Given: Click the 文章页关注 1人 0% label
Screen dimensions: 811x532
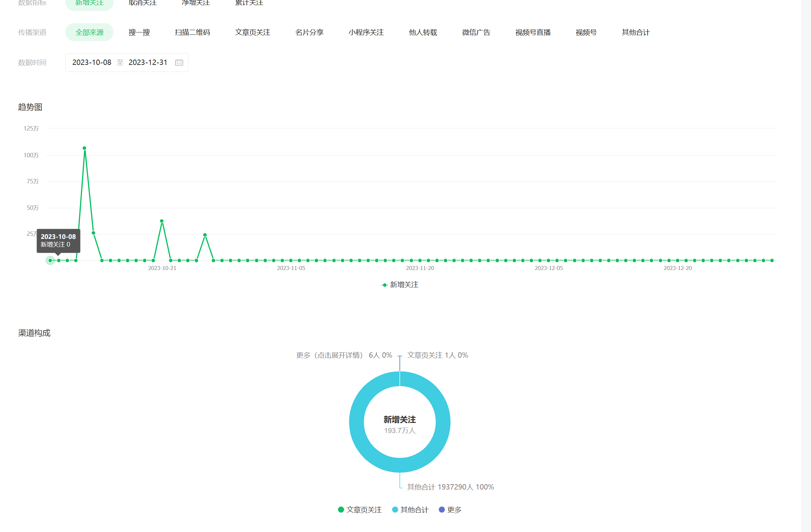Looking at the screenshot, I should click(x=438, y=355).
